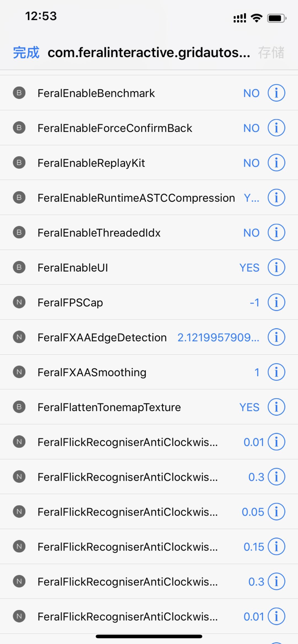Tap 完成 to finish editing
Image resolution: width=298 pixels, height=644 pixels.
26,53
